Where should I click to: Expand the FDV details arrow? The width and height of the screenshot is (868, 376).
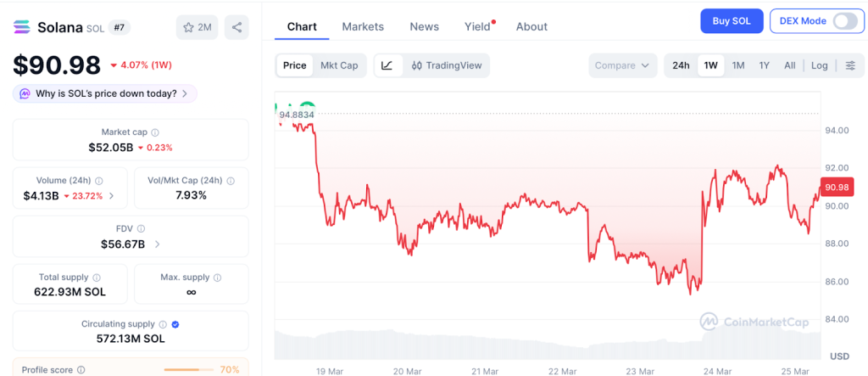point(158,244)
